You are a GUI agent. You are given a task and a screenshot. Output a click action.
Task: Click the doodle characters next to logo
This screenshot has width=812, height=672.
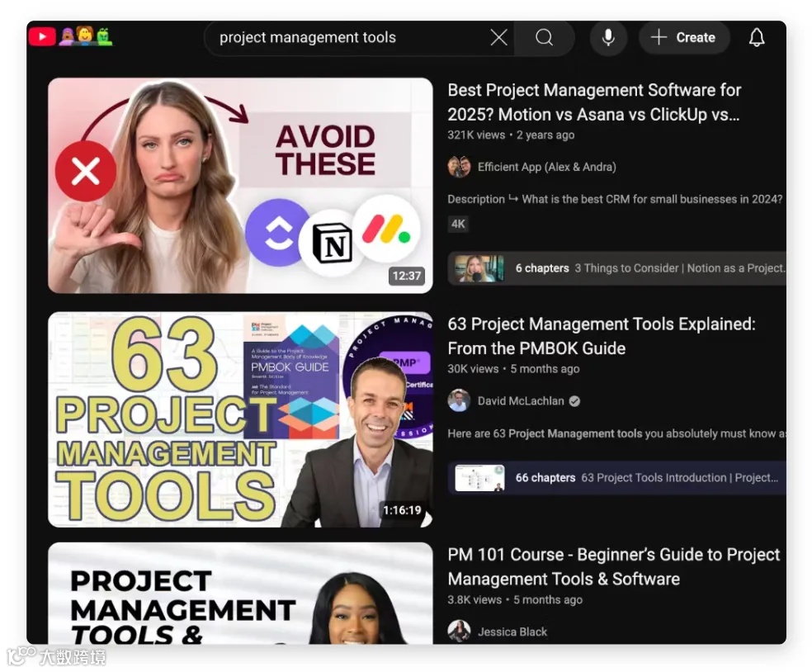(86, 36)
